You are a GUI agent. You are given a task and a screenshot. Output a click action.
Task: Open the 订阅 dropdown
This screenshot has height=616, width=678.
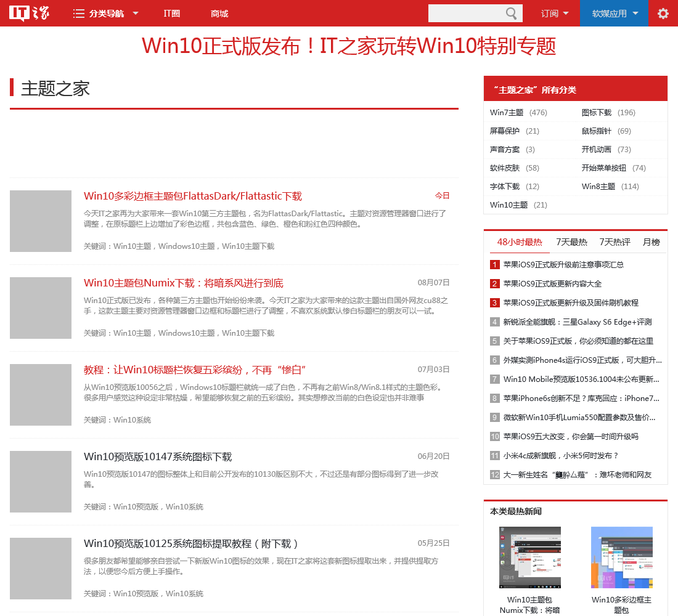click(554, 14)
